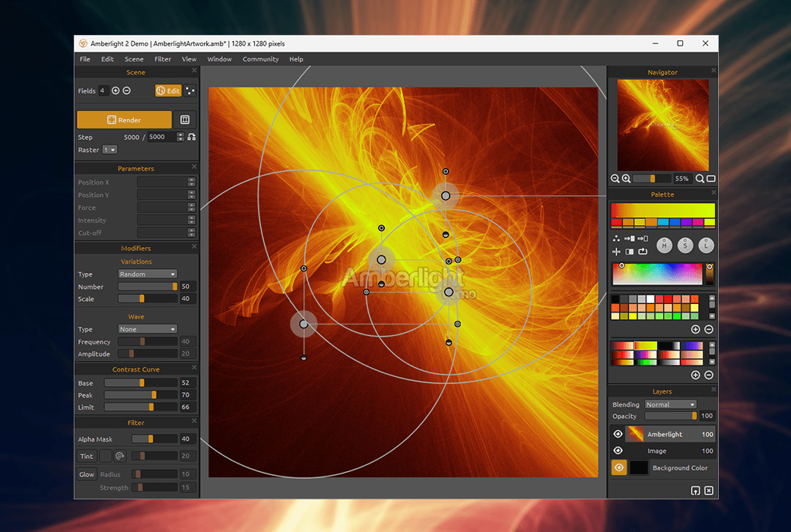Click the Background Color black swatch
791x532 pixels.
click(x=639, y=468)
